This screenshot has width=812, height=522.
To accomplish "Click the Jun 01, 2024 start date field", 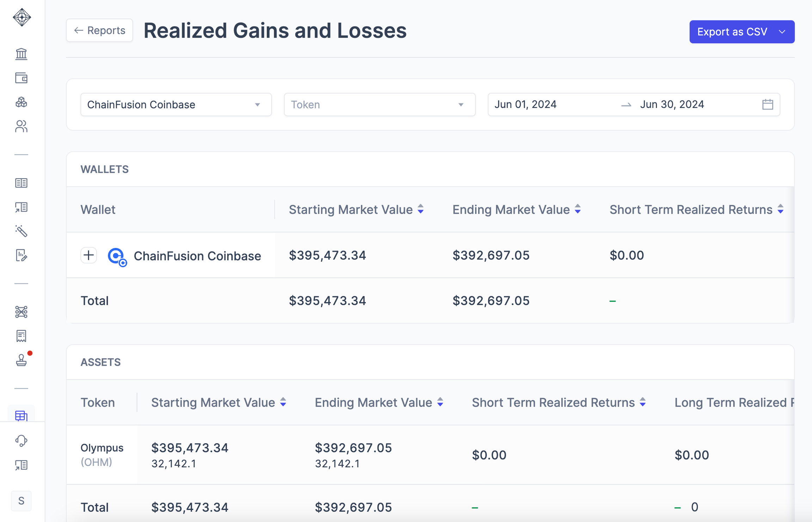I will pyautogui.click(x=525, y=104).
